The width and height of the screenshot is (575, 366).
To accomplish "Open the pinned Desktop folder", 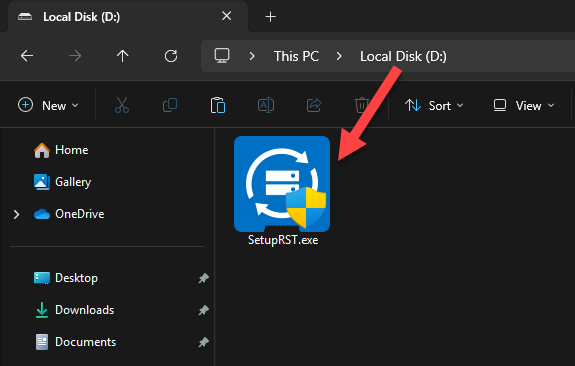I will point(66,278).
